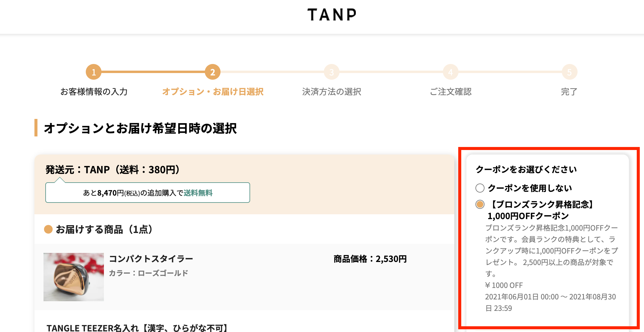Screen dimensions: 644x332
Task: Click TANGLE TEEZER名入れ option heading
Action: [138, 328]
